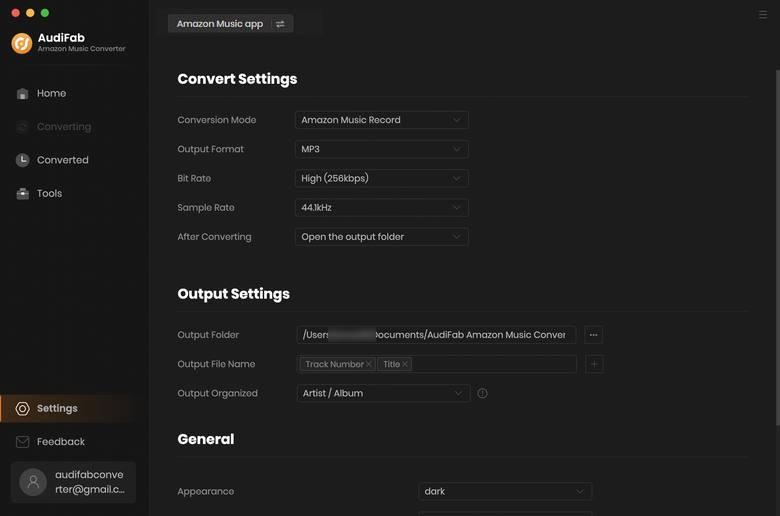The width and height of the screenshot is (780, 516).
Task: Open the Sample Rate 44.1kHz dropdown
Action: pyautogui.click(x=382, y=207)
